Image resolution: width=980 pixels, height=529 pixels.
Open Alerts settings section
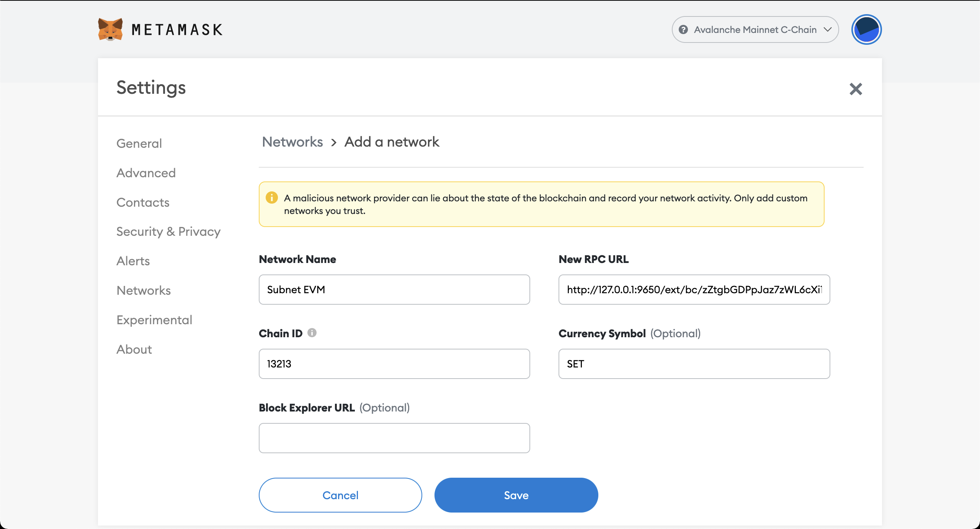point(133,261)
